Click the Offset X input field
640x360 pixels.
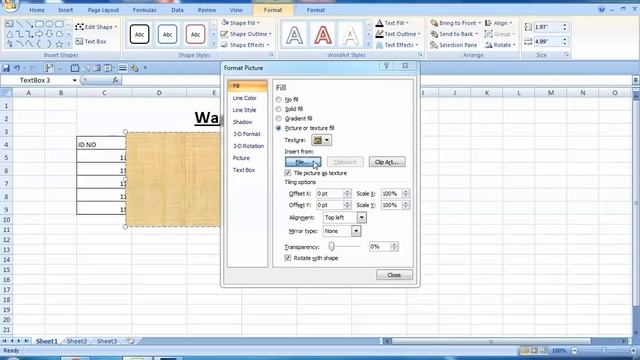click(330, 193)
